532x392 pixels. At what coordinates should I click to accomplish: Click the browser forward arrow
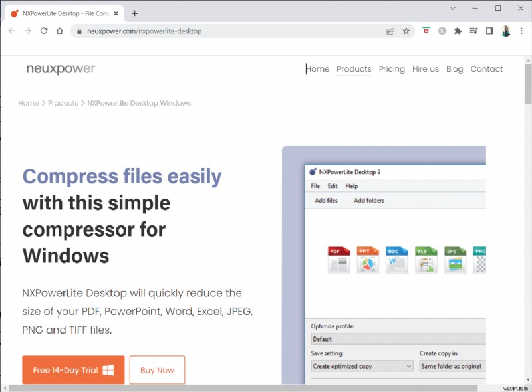[x=27, y=31]
